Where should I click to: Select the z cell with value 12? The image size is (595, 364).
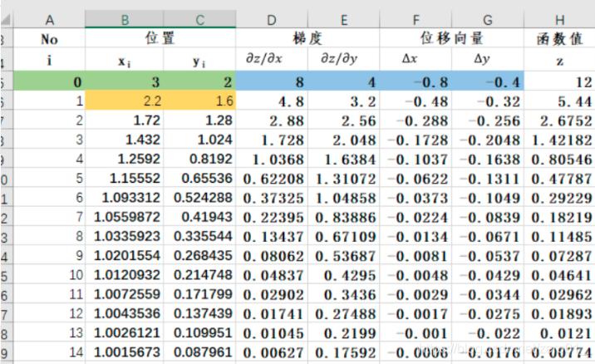pos(559,81)
